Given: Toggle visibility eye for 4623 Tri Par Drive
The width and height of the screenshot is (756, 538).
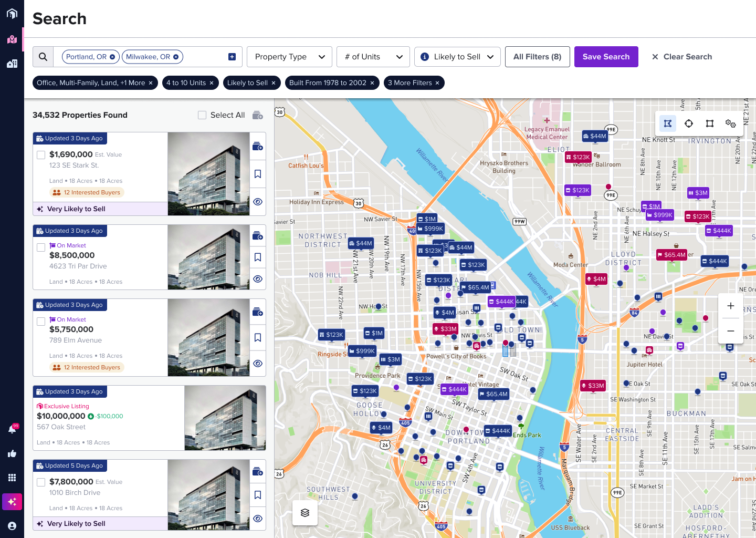Looking at the screenshot, I should tap(258, 279).
